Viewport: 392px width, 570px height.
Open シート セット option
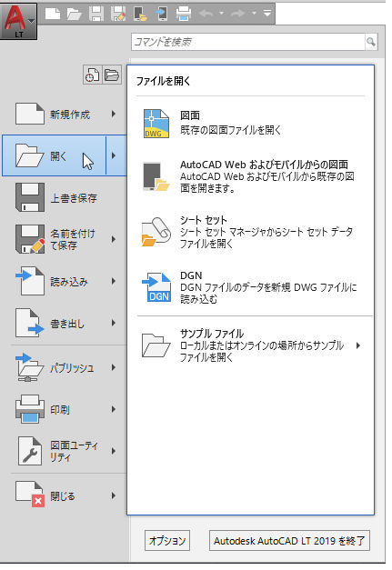[x=251, y=232]
